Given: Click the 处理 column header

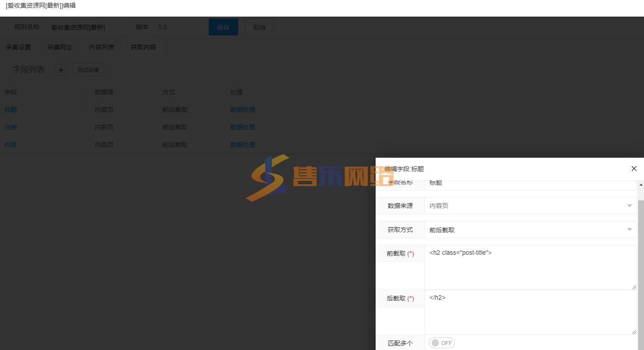Looking at the screenshot, I should tap(237, 92).
